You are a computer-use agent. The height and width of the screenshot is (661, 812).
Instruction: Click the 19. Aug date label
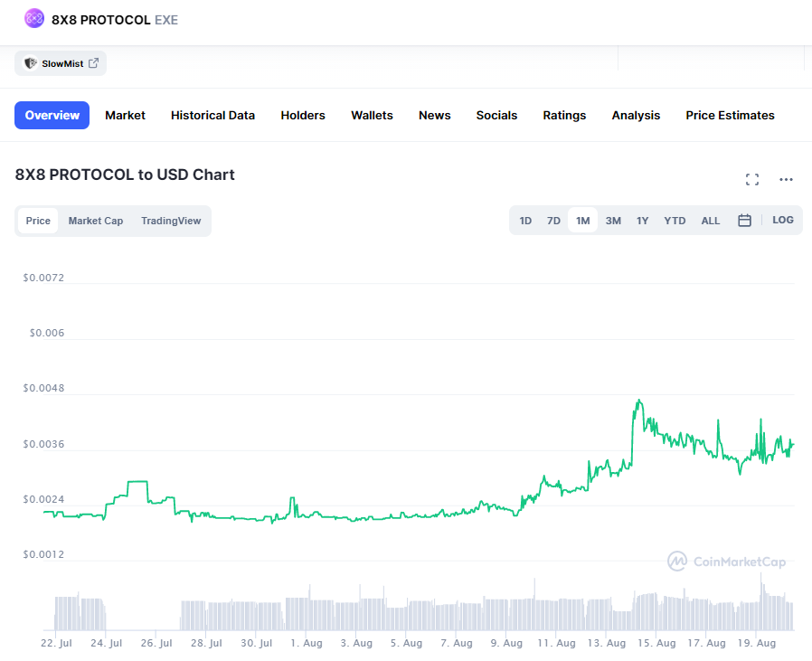(x=756, y=643)
